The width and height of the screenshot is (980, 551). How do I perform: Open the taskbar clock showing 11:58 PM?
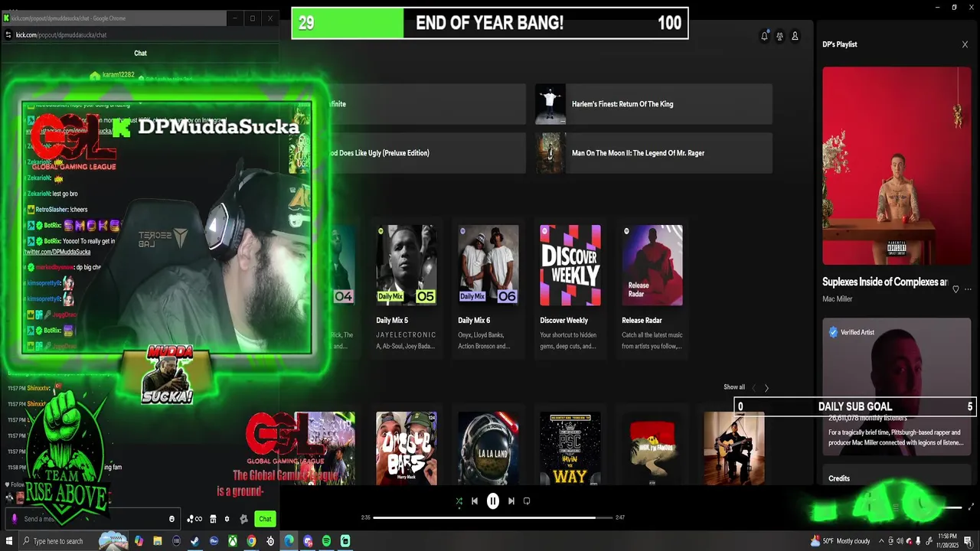click(948, 541)
